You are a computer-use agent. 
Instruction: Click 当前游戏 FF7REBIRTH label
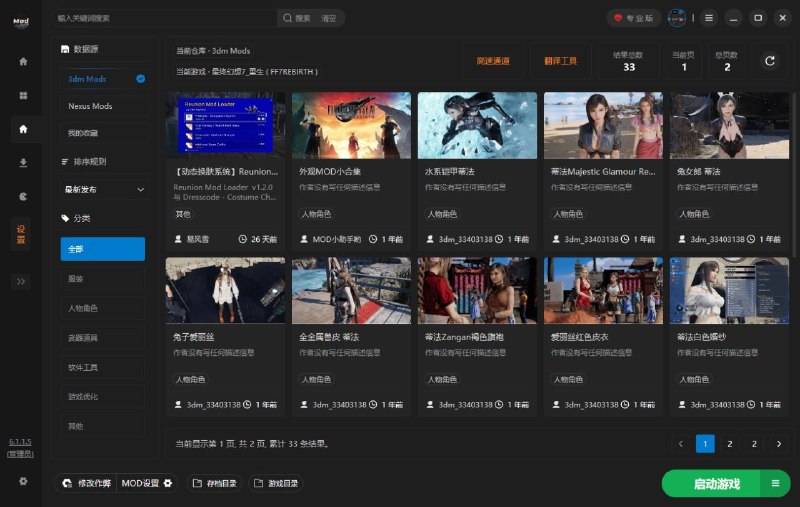[x=247, y=72]
